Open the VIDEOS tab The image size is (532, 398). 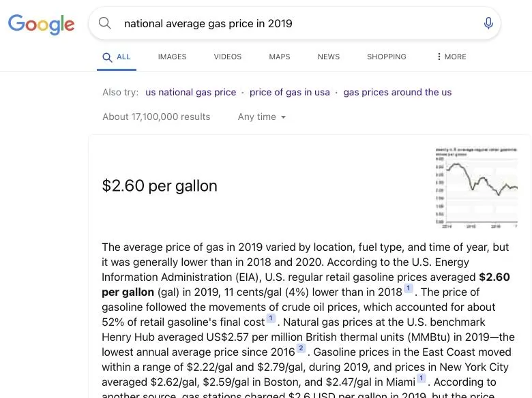point(228,57)
